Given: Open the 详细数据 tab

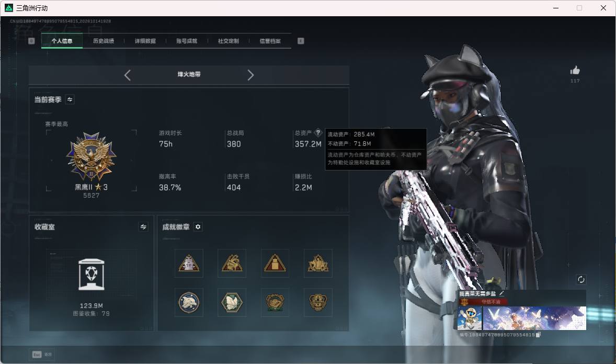Looking at the screenshot, I should [145, 41].
